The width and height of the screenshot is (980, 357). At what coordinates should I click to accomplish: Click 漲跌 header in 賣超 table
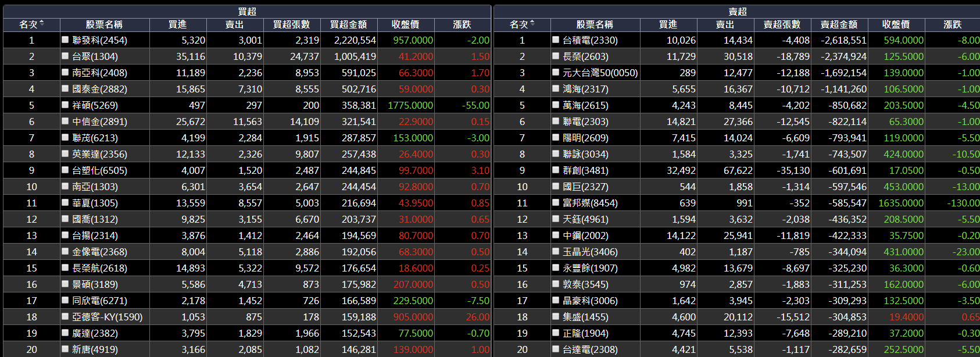pyautogui.click(x=953, y=24)
